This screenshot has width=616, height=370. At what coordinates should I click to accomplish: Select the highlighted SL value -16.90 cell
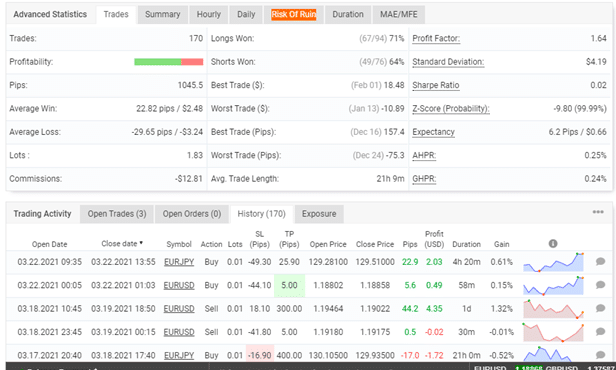click(260, 354)
